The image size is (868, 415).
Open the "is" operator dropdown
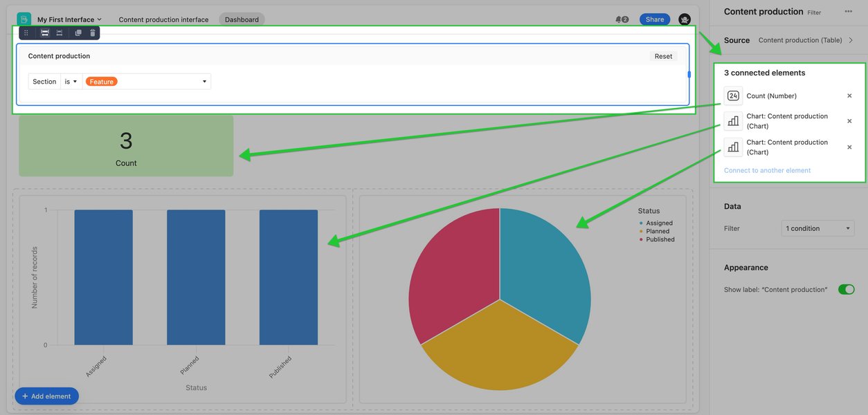pos(71,82)
